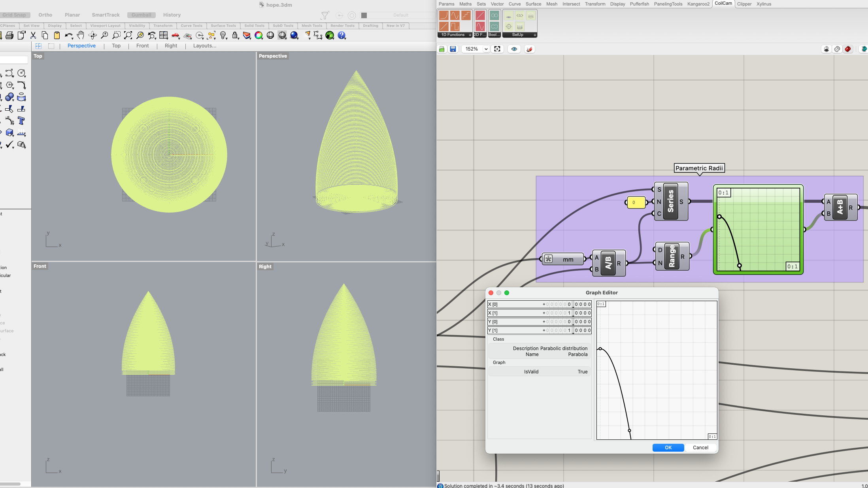
Task: Open the Kangaroo2 menu
Action: pyautogui.click(x=698, y=4)
